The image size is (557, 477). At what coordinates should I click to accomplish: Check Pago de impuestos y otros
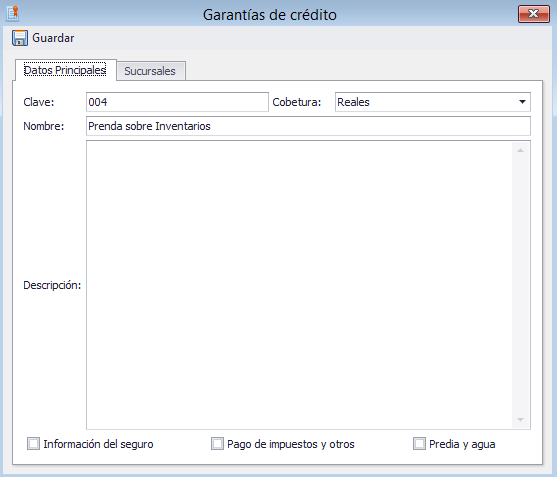(x=217, y=444)
